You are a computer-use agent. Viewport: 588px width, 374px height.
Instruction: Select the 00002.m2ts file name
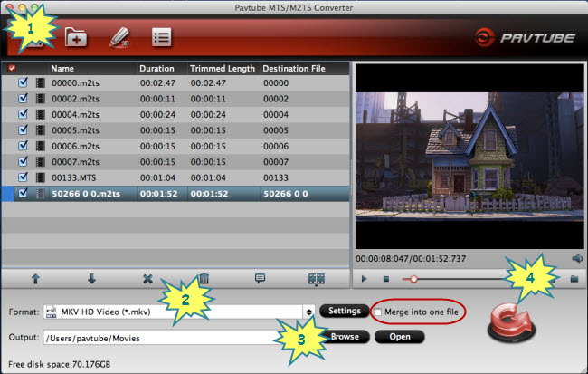coord(75,99)
